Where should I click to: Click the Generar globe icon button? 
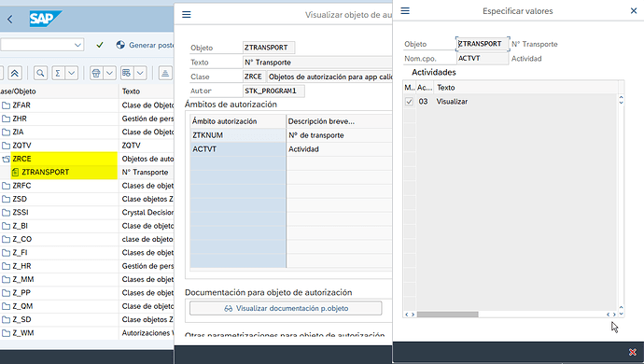coord(120,45)
